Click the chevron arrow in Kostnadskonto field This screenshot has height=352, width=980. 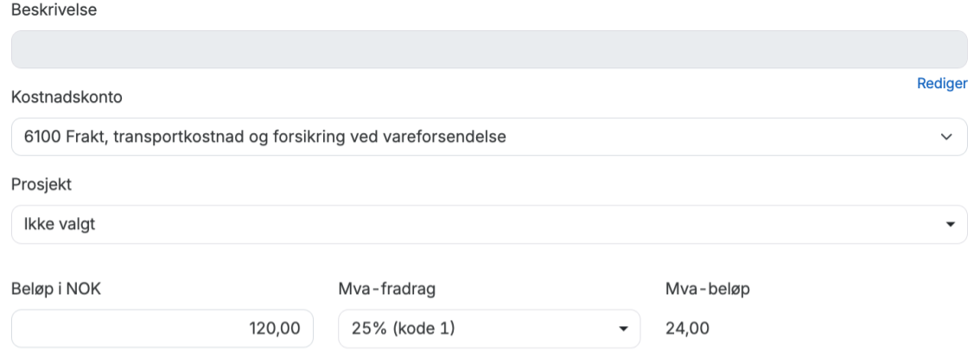coord(948,137)
